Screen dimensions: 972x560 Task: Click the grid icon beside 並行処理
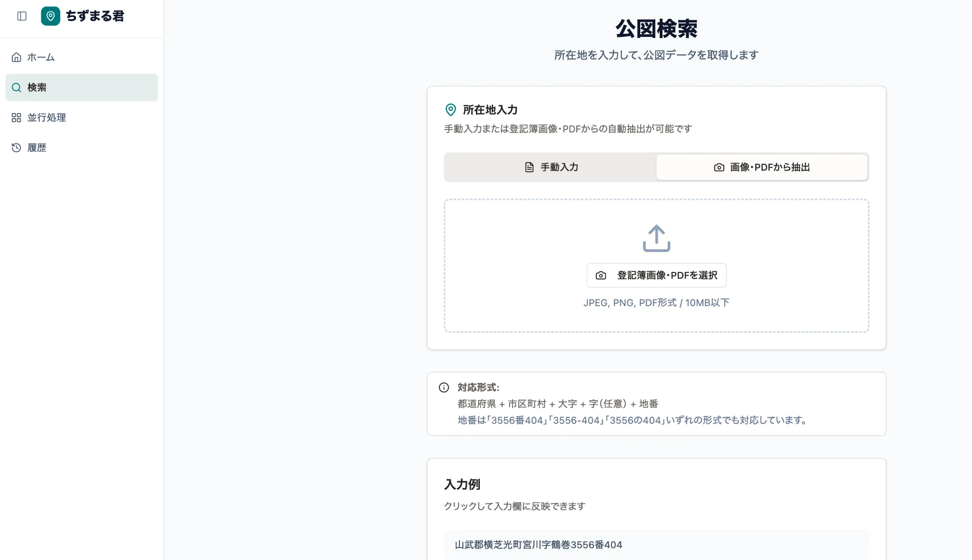17,118
